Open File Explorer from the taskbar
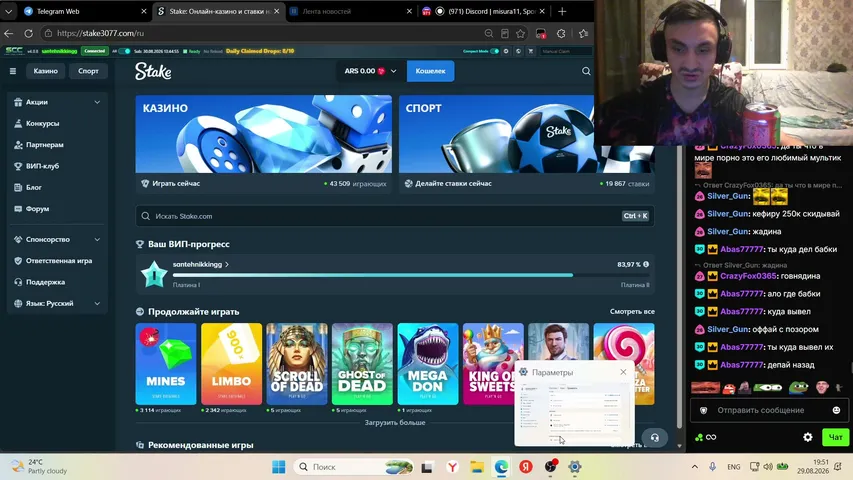Screen dimensions: 853x480 click(477, 467)
